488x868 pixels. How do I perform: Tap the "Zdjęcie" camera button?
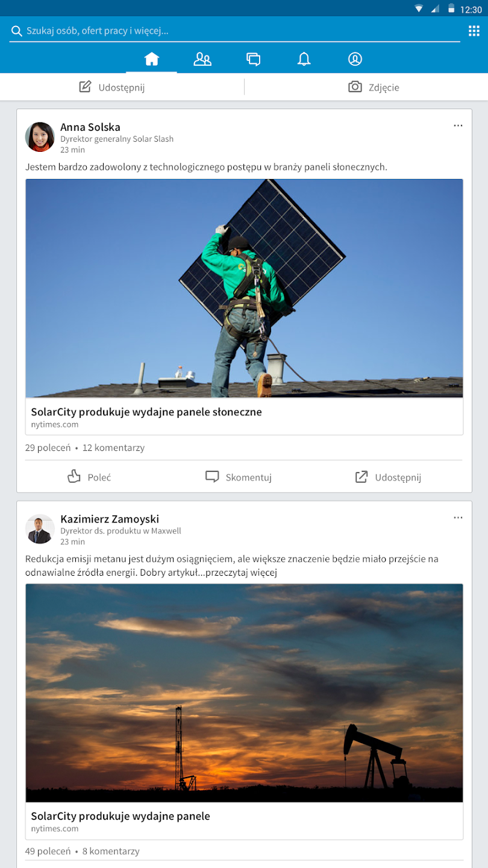[374, 87]
